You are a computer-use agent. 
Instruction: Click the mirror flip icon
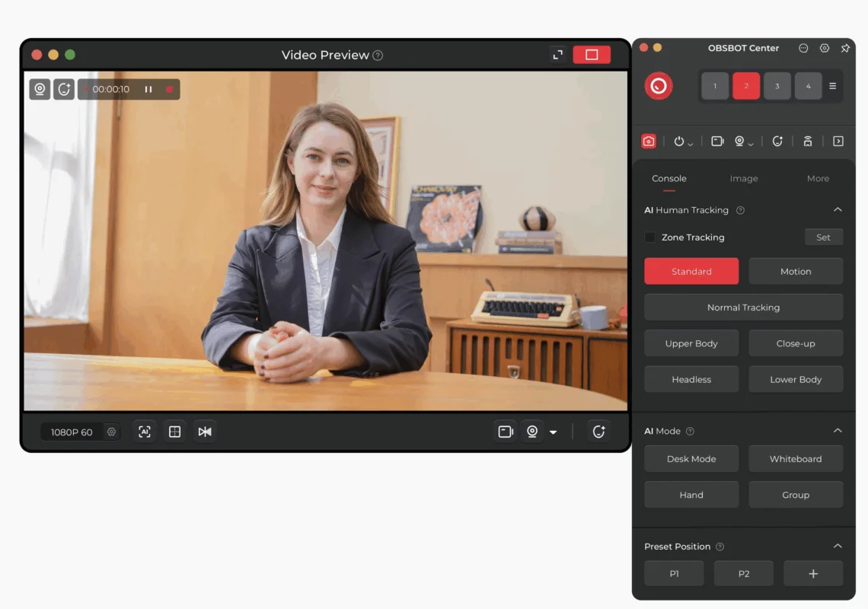(x=205, y=432)
